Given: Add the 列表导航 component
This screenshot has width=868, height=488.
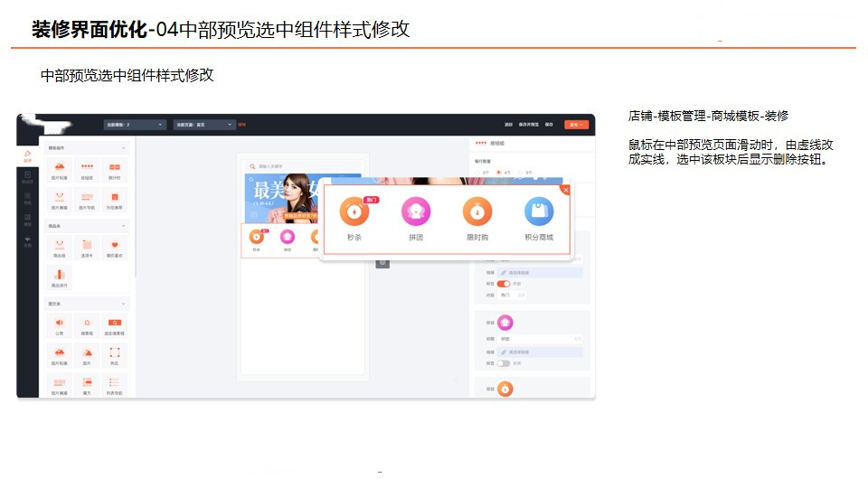Looking at the screenshot, I should pos(115,385).
